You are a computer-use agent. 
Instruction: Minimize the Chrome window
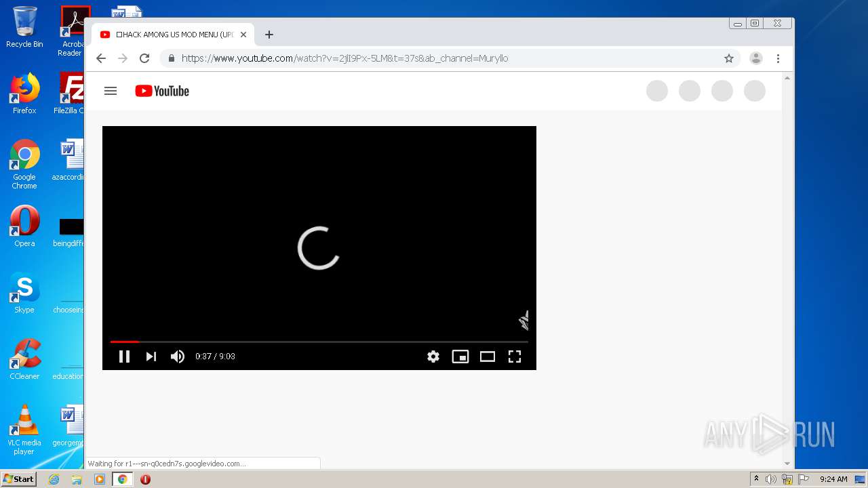click(x=738, y=24)
